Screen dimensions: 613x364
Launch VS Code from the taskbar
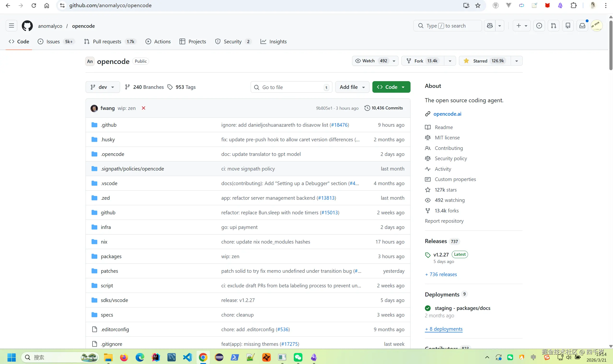[187, 357]
